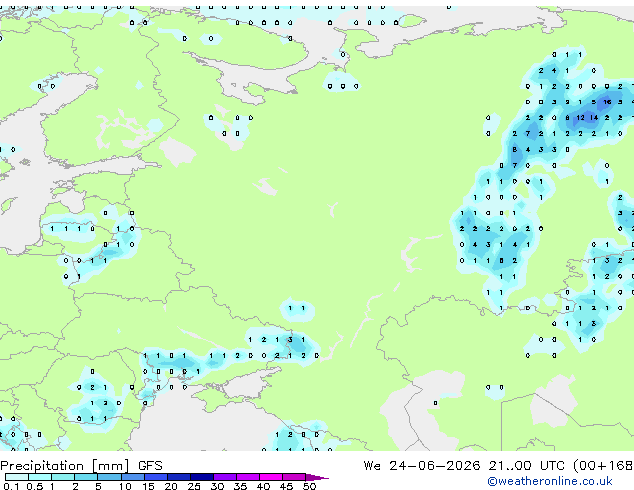Click the 35–40 mm purple legend swatch
This screenshot has width=634, height=490.
[248, 477]
